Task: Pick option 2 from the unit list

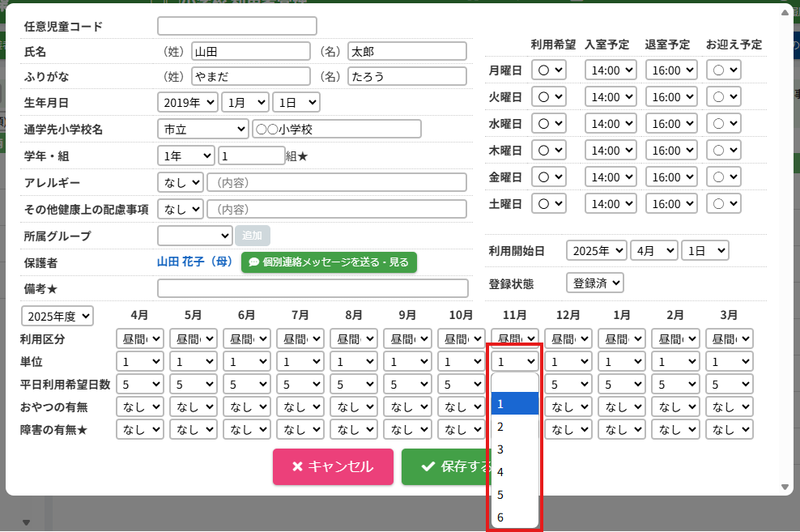Action: 500,427
